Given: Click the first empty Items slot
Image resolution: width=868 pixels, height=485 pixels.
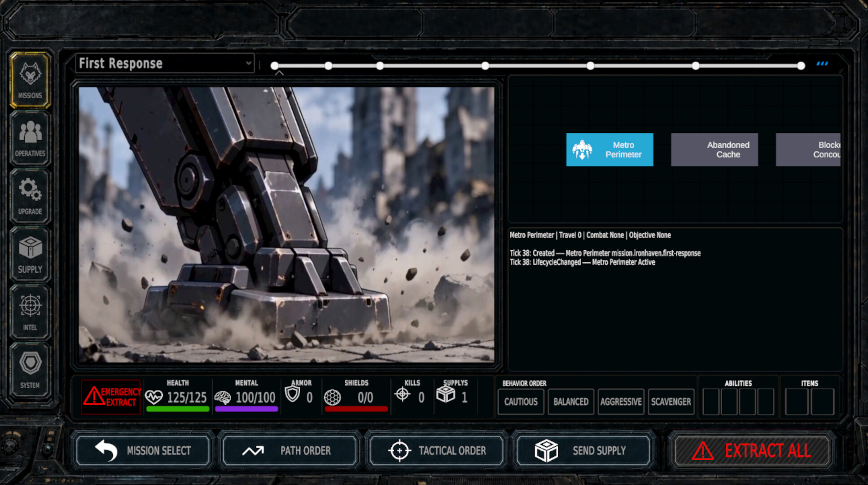Looking at the screenshot, I should (x=797, y=401).
